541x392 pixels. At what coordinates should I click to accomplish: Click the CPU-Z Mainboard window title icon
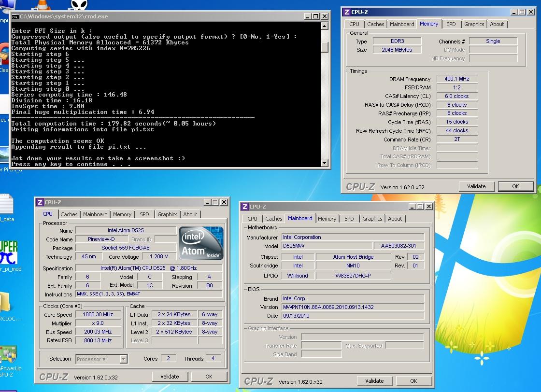pyautogui.click(x=244, y=207)
